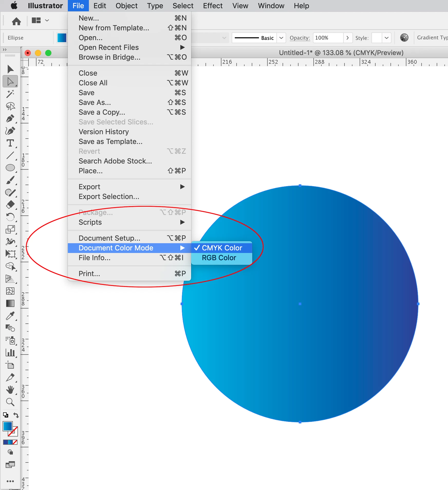Reset default fill and stroke
The height and width of the screenshot is (490, 448).
click(5, 415)
